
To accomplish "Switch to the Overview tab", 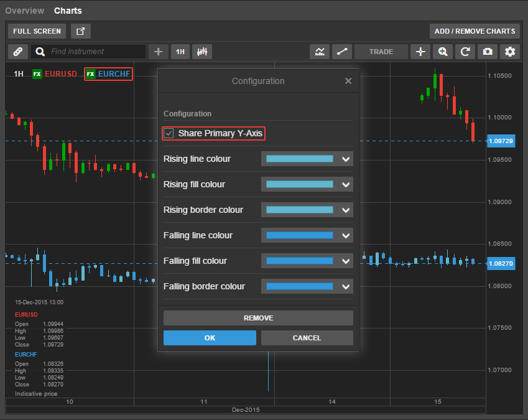I will (x=24, y=11).
